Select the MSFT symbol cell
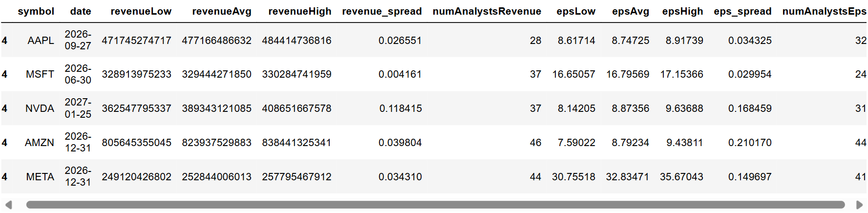The image size is (868, 213). tap(40, 74)
